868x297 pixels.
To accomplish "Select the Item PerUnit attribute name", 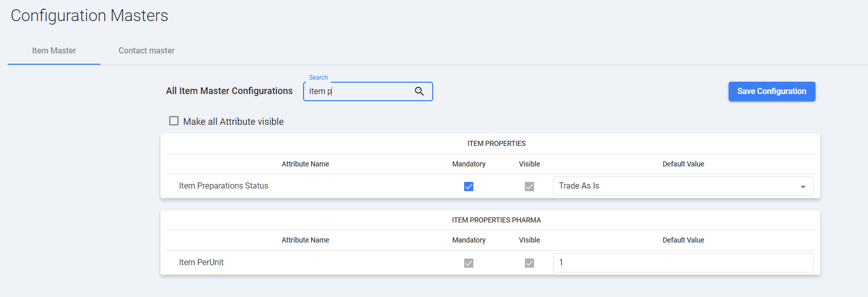I will (201, 263).
